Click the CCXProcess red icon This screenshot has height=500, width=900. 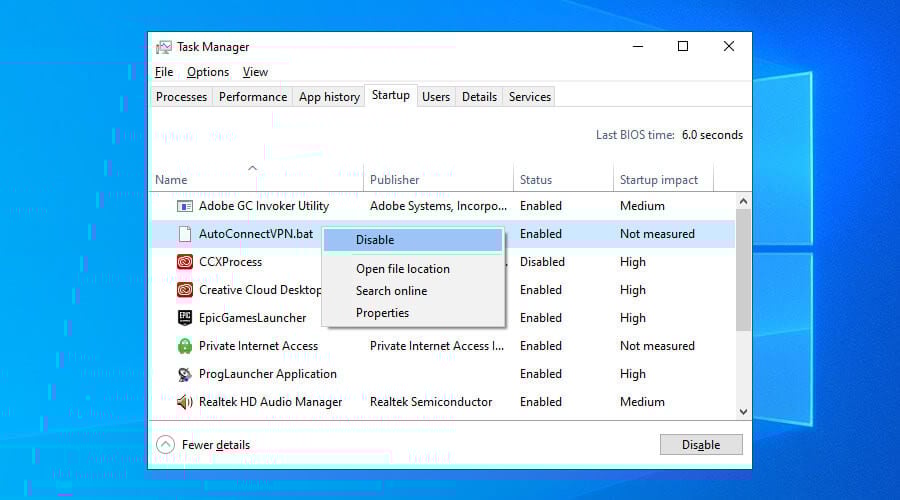click(184, 262)
